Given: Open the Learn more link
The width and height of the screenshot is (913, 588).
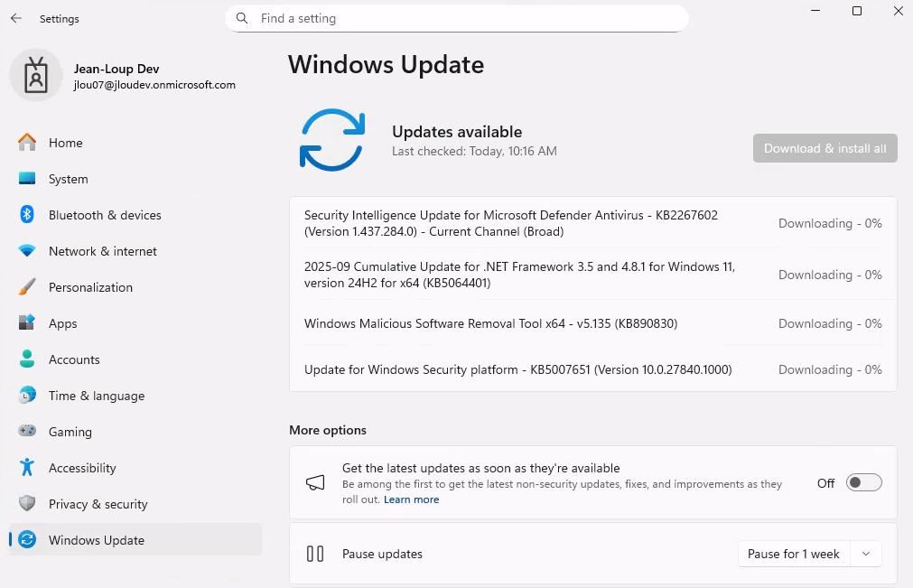Looking at the screenshot, I should pyautogui.click(x=411, y=499).
